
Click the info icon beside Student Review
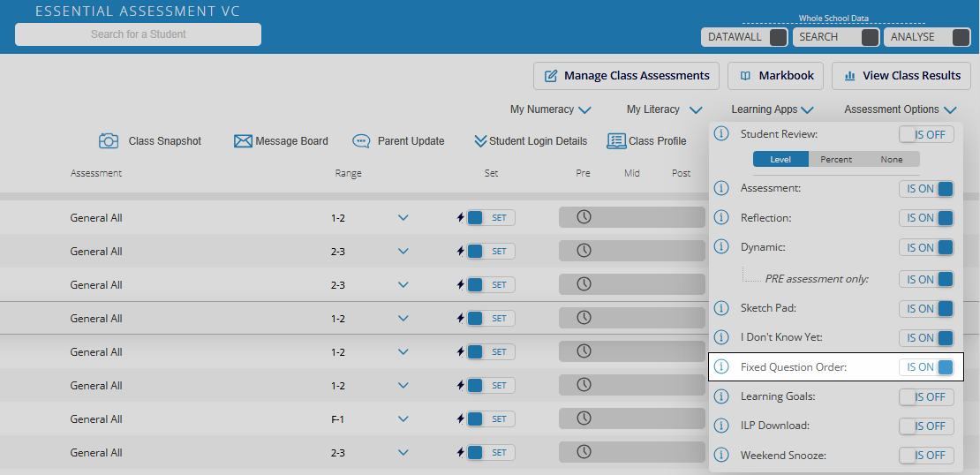coord(721,134)
